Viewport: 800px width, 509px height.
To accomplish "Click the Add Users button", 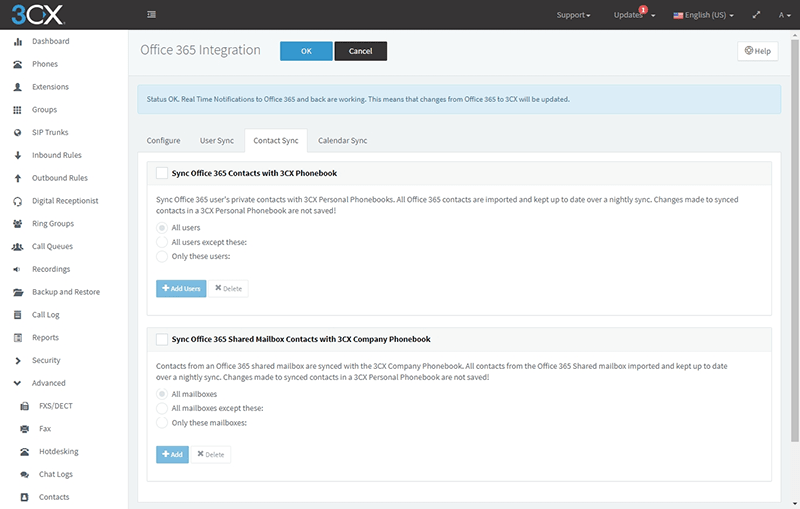I will click(181, 289).
